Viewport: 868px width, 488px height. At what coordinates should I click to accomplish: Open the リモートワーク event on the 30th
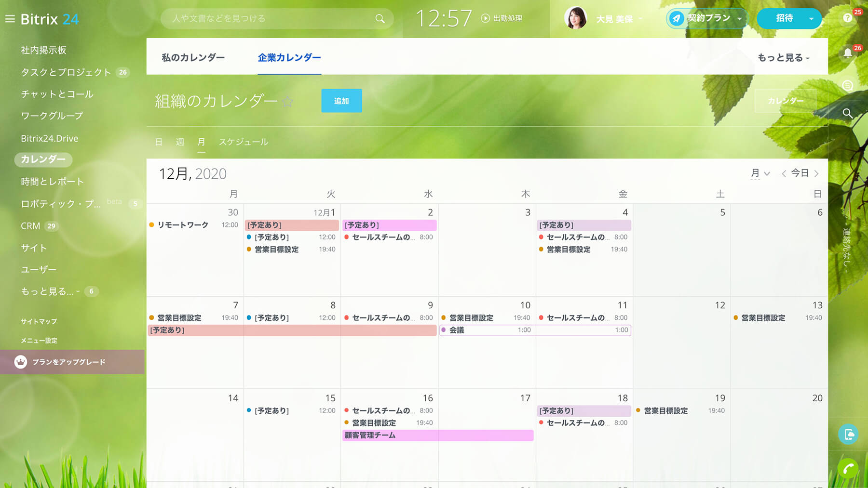pos(194,225)
